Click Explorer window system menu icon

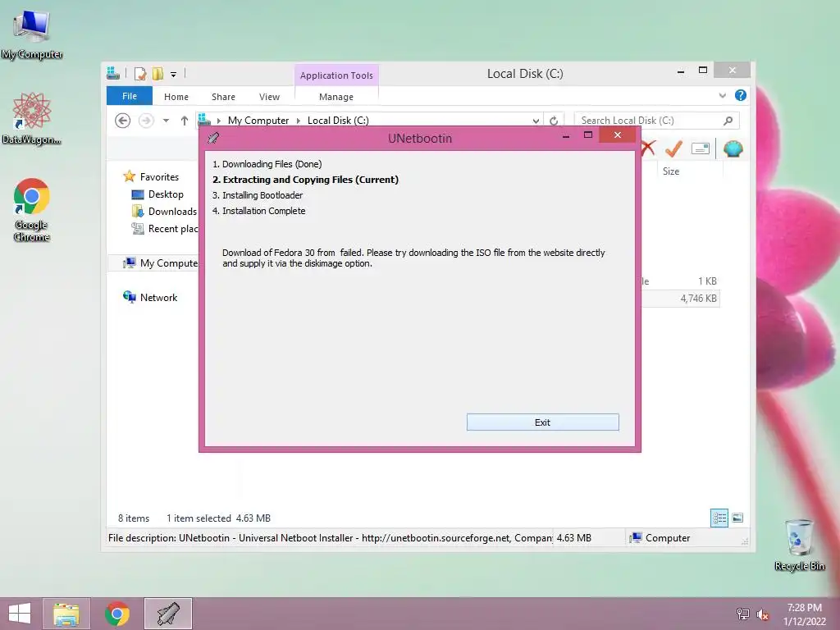pos(113,73)
